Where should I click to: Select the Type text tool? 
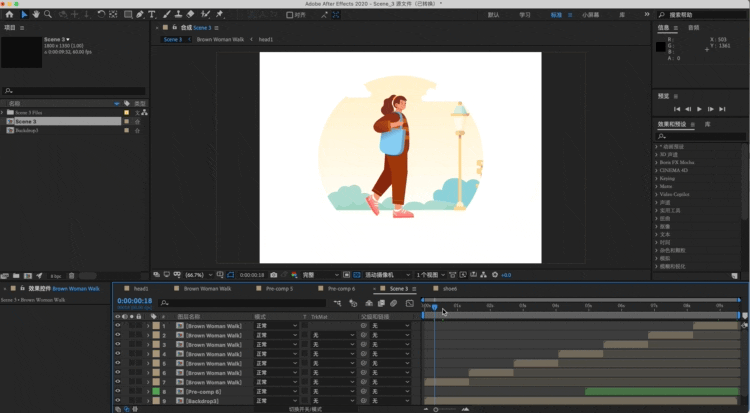[152, 15]
